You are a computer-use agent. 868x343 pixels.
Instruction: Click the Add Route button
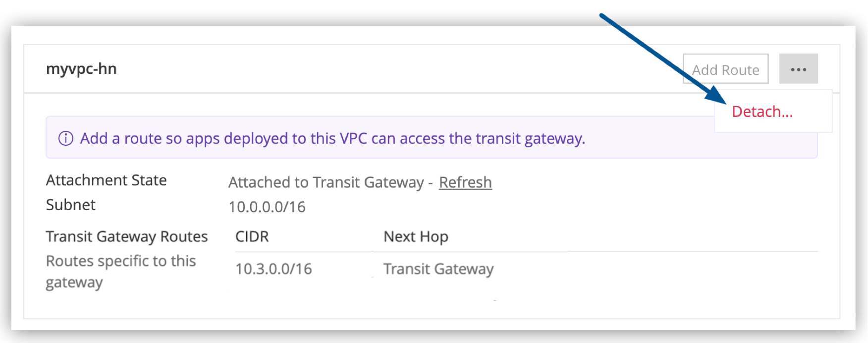click(x=725, y=69)
